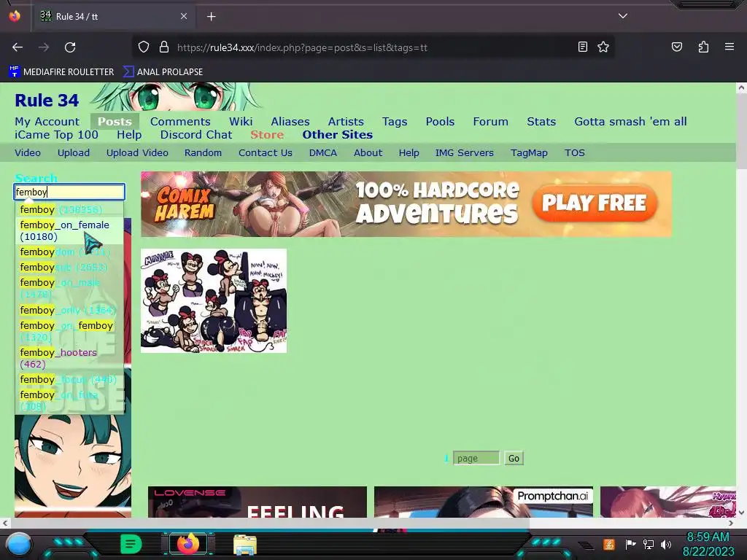Bookmark this page with the star icon
747x560 pixels.
603,47
